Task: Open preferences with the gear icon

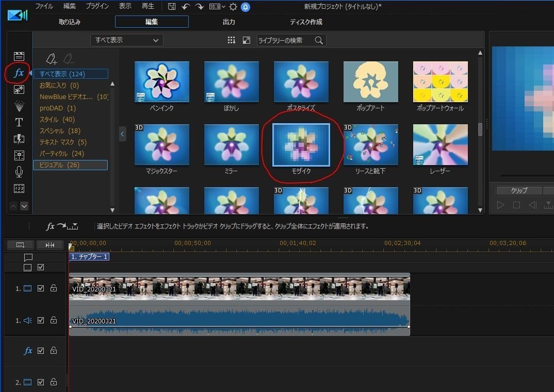Action: click(x=233, y=7)
